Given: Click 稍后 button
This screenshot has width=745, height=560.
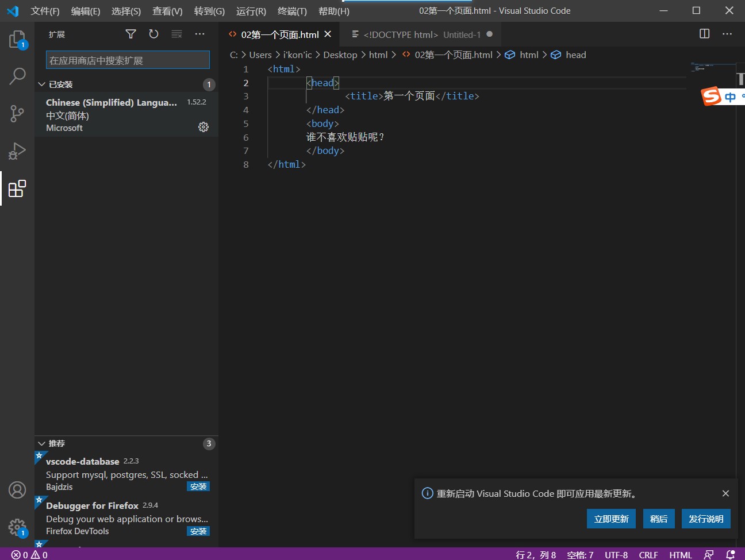Looking at the screenshot, I should [x=659, y=519].
